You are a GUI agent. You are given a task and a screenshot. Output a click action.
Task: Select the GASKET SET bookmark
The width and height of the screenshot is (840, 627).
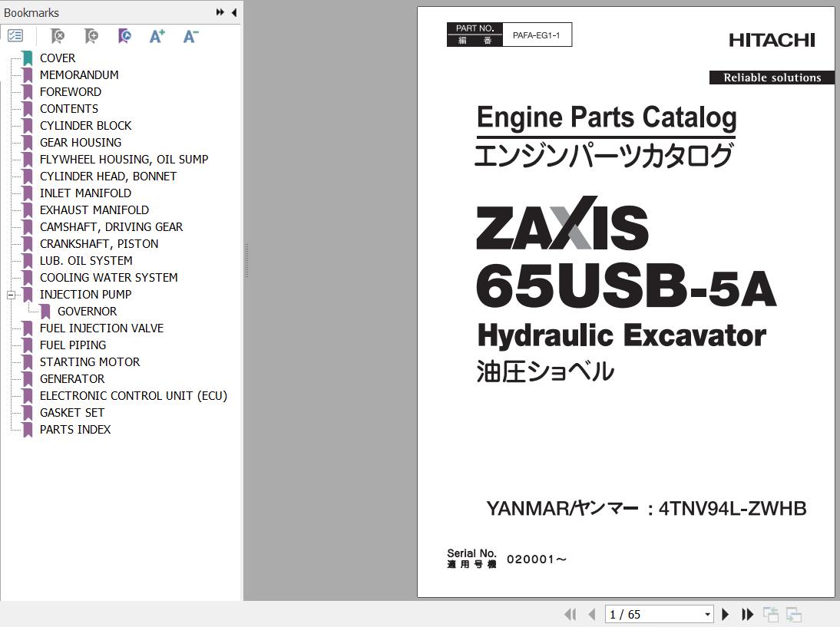point(71,412)
